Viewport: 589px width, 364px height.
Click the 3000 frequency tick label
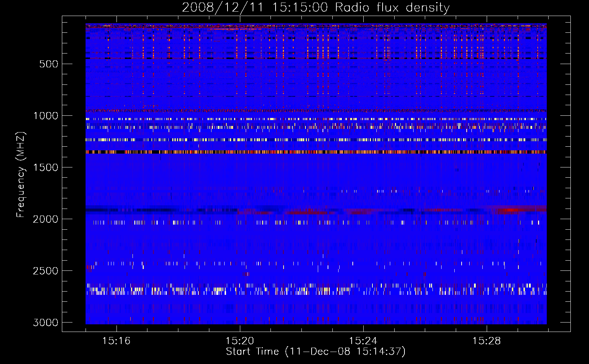(x=46, y=323)
